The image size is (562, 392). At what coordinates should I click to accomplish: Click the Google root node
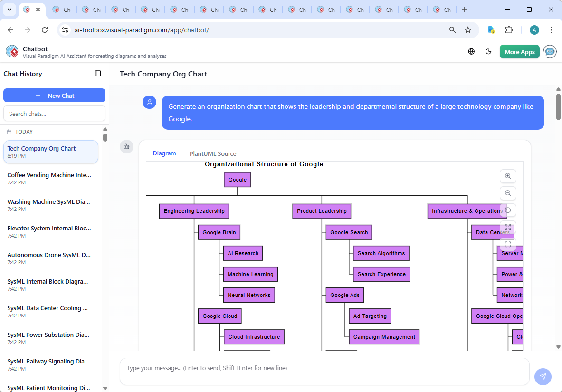click(237, 180)
